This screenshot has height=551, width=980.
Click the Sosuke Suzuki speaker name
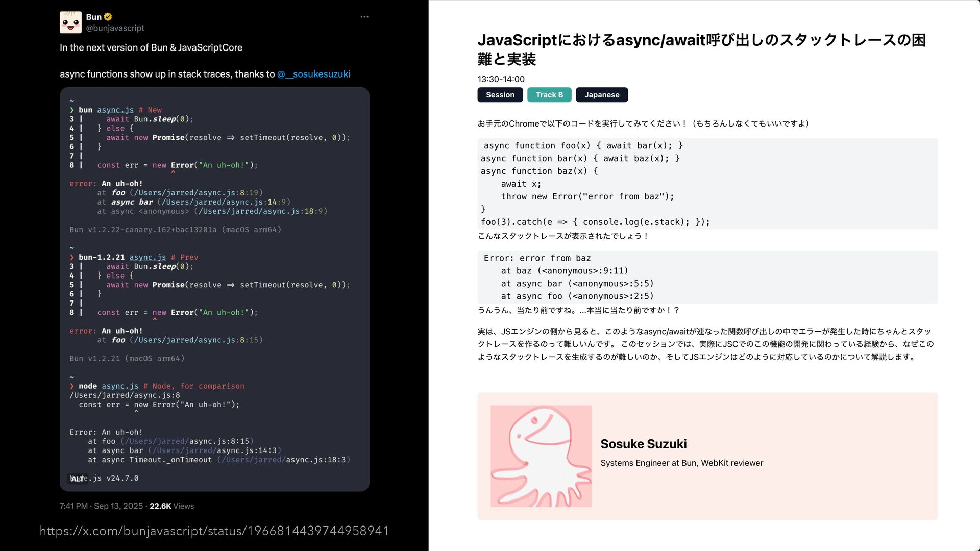(x=643, y=444)
